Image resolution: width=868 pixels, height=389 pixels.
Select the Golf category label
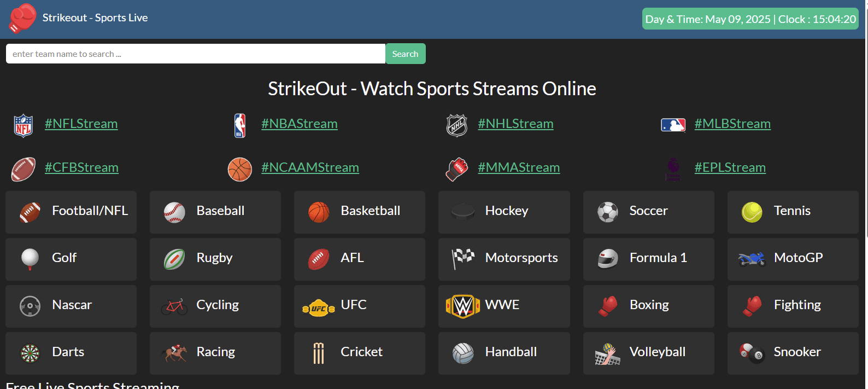click(x=64, y=258)
